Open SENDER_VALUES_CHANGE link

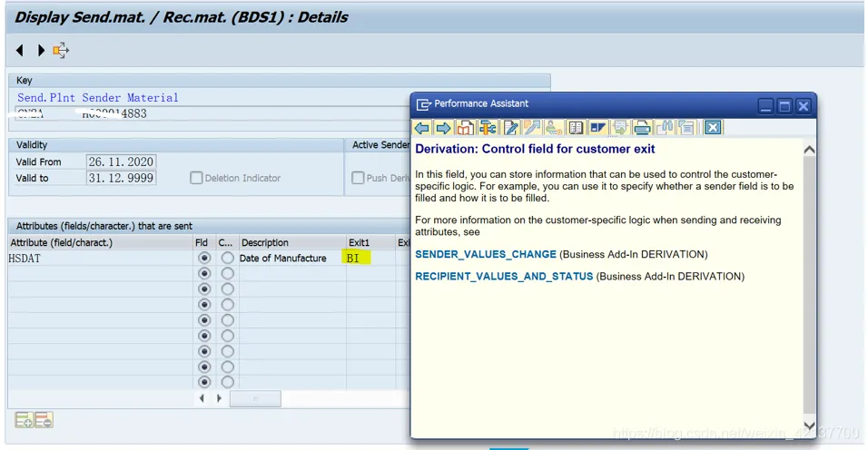(486, 254)
